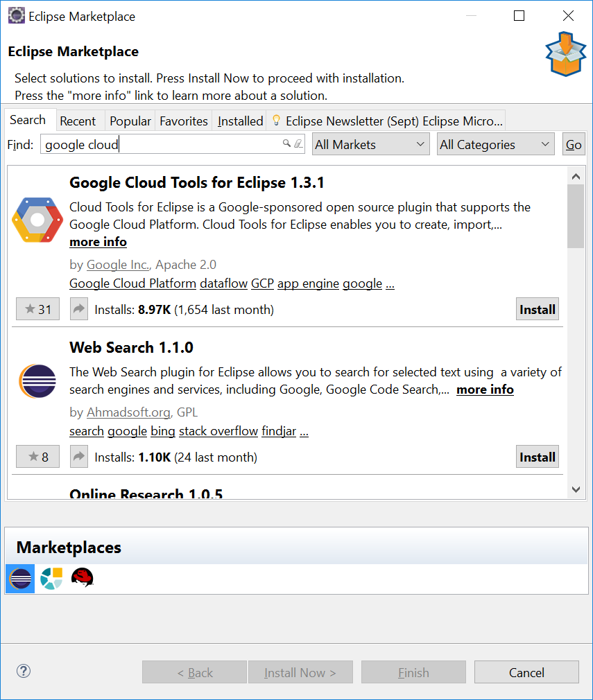Image resolution: width=593 pixels, height=700 pixels.
Task: Click the Web Search Eclipse logo
Action: click(x=37, y=381)
